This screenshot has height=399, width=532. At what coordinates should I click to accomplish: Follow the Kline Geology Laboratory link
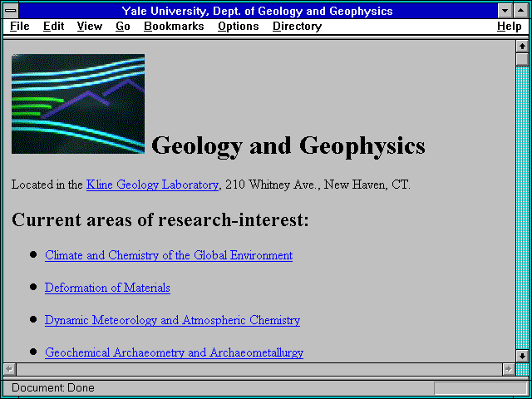point(152,185)
